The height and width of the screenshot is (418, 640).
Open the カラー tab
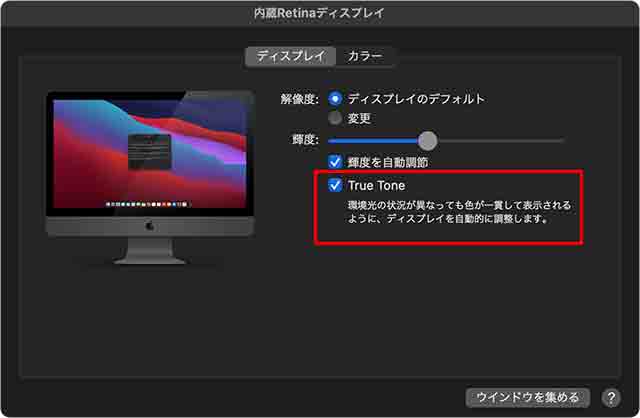tap(365, 56)
